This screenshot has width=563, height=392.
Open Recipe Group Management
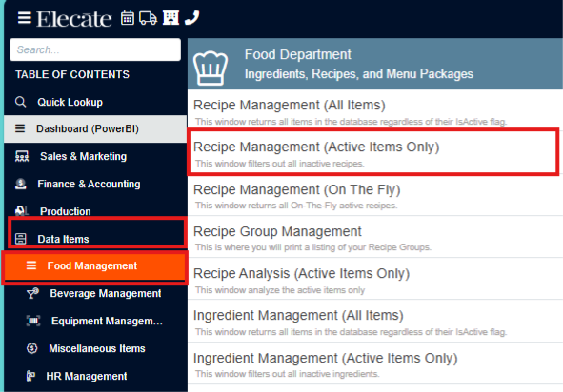coord(375,237)
